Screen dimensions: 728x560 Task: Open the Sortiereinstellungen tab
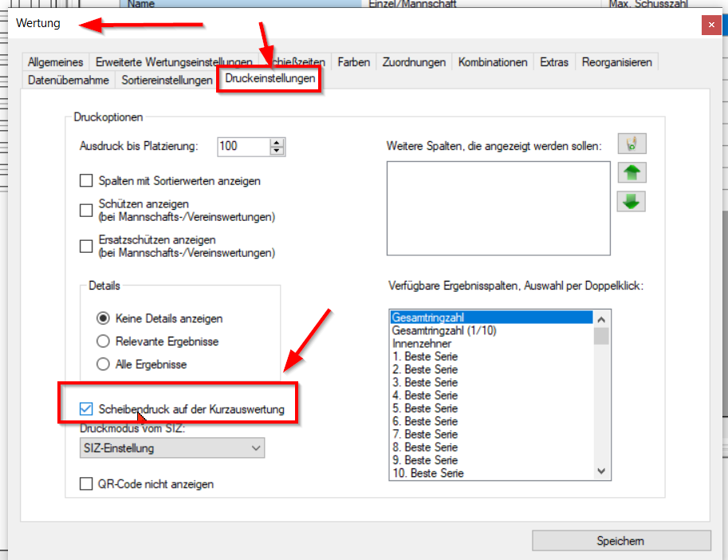coord(167,80)
